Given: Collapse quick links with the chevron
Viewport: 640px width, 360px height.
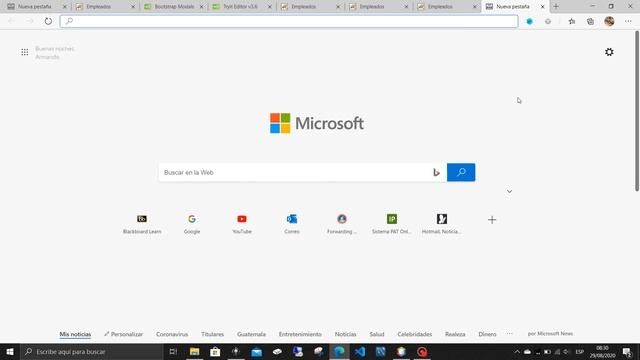Looking at the screenshot, I should click(x=509, y=191).
